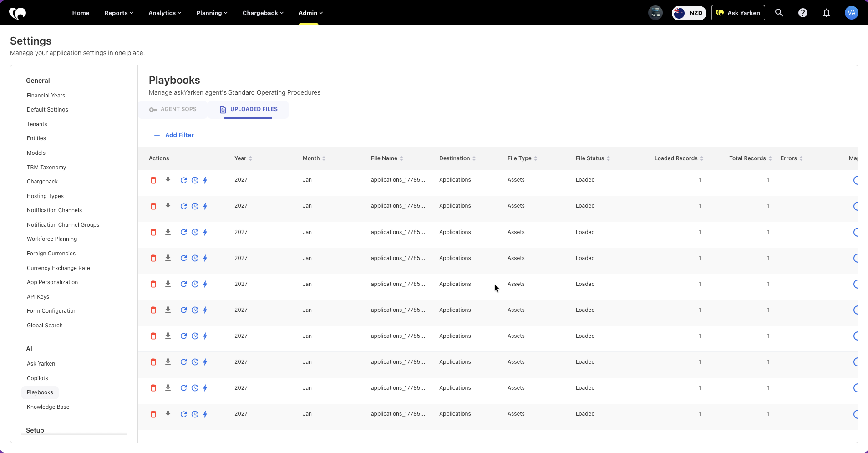Viewport: 868px width, 453px height.
Task: Click the clock-refresh icon in the ninth row
Action: click(x=195, y=388)
